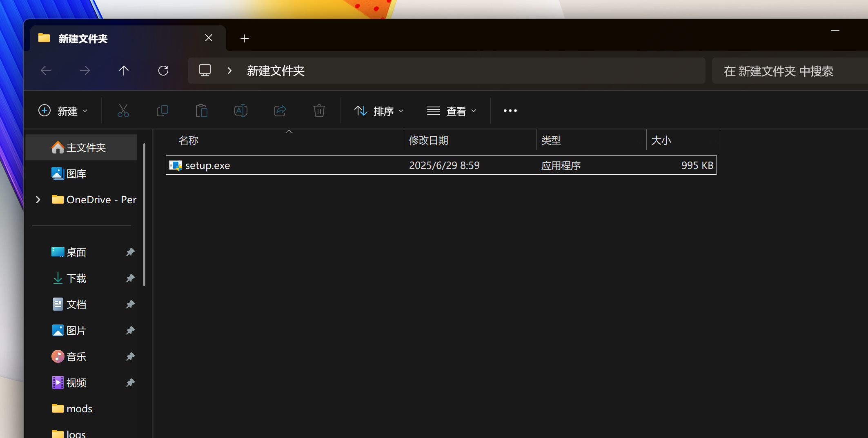Image resolution: width=868 pixels, height=438 pixels.
Task: Select the setup.exe file name
Action: [x=208, y=165]
